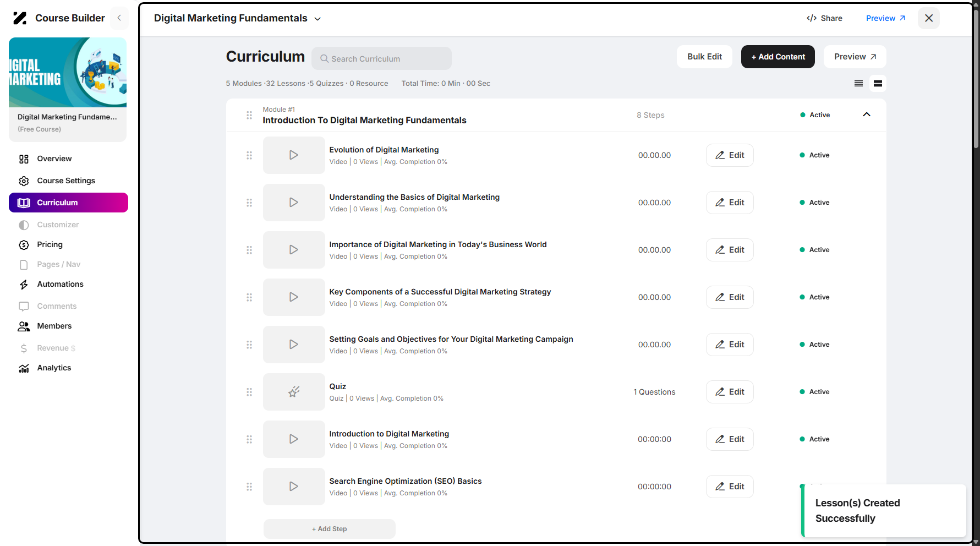
Task: Click drag handle for Understanding the Basics lesson
Action: click(249, 203)
